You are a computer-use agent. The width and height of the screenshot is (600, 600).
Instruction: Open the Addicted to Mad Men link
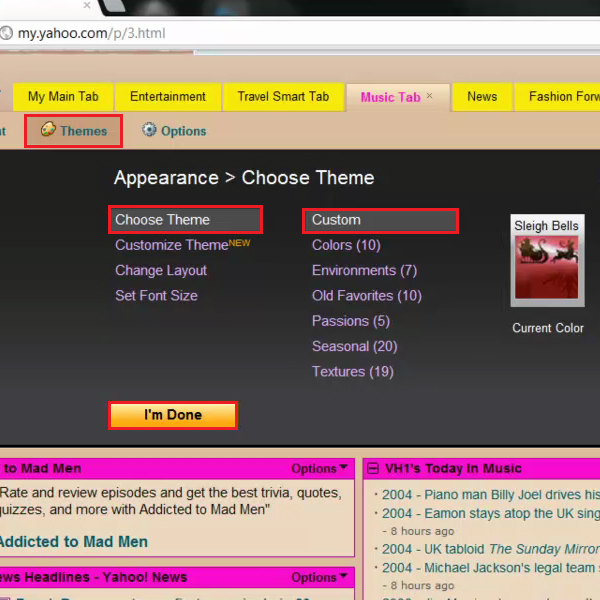[73, 542]
